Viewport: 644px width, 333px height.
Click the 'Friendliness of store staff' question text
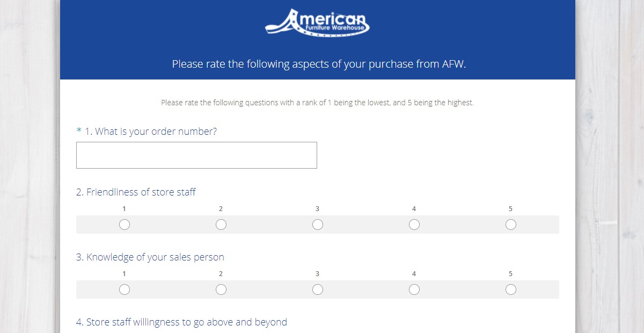(x=141, y=192)
